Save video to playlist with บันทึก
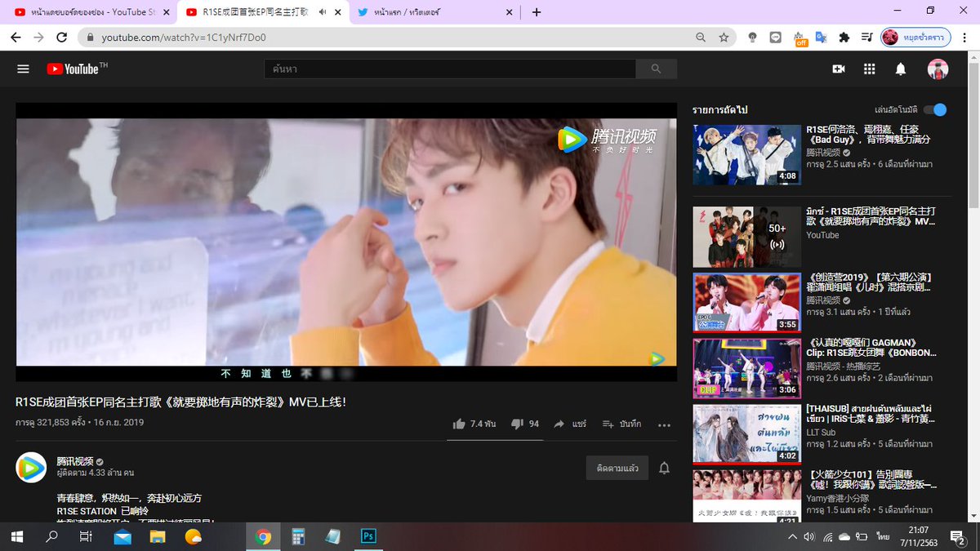Screen dimensions: 980x551 pyautogui.click(x=621, y=424)
